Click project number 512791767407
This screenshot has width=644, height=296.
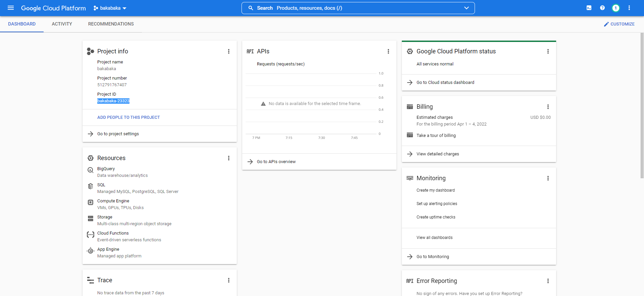[x=112, y=85]
